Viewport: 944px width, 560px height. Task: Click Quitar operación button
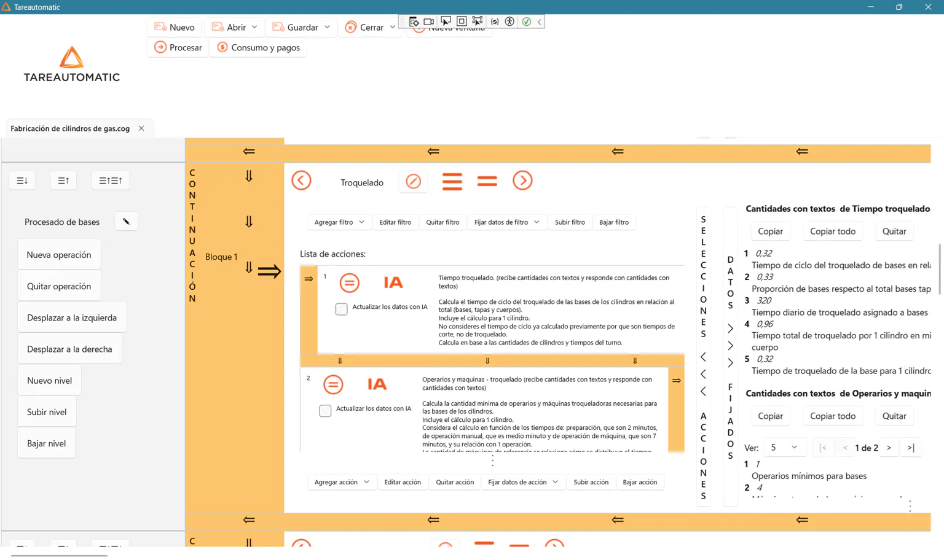click(x=59, y=286)
